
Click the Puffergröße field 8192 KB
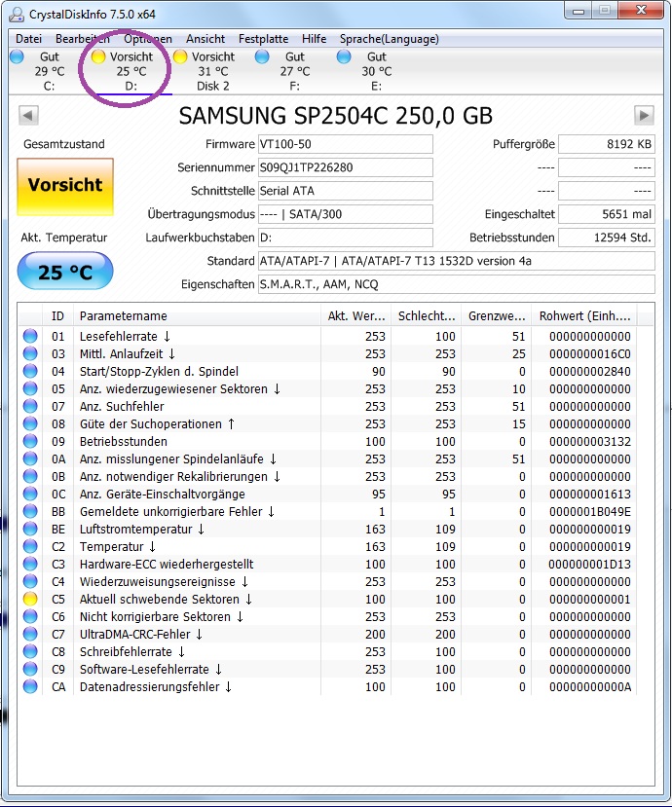coord(607,144)
